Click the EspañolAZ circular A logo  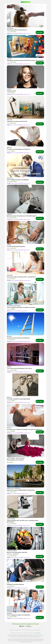click(41, 591)
